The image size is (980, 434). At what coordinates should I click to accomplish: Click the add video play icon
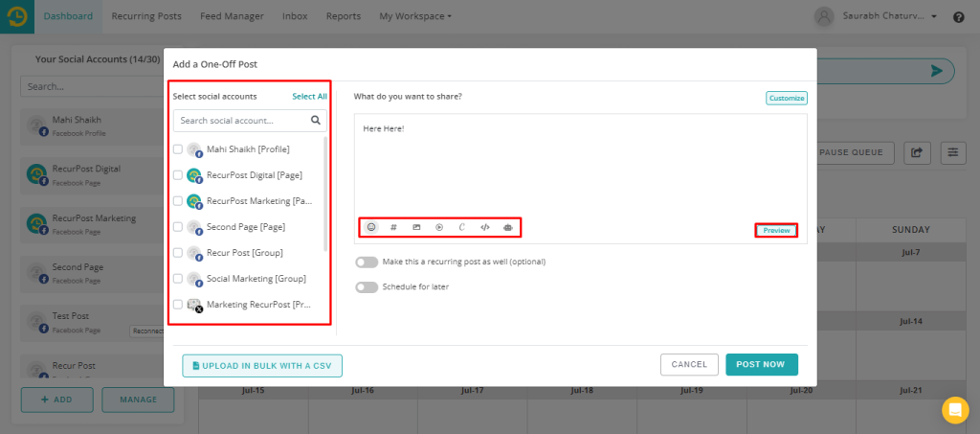click(x=439, y=228)
